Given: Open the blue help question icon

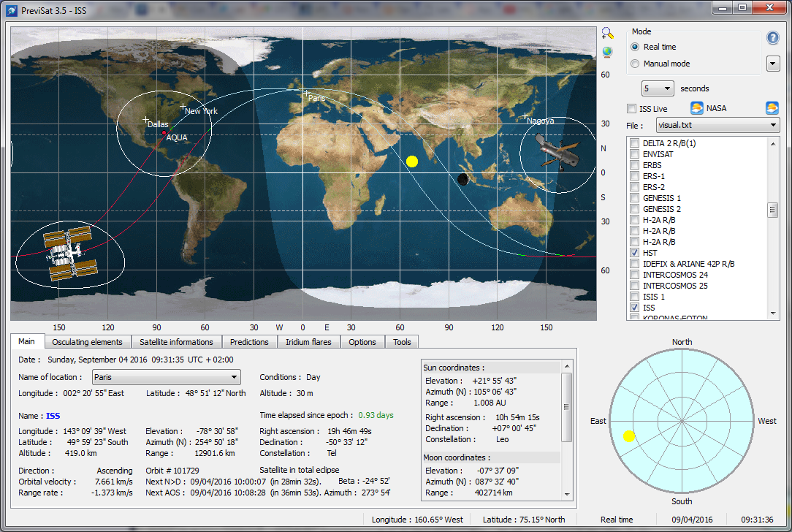Looking at the screenshot, I should coord(773,38).
